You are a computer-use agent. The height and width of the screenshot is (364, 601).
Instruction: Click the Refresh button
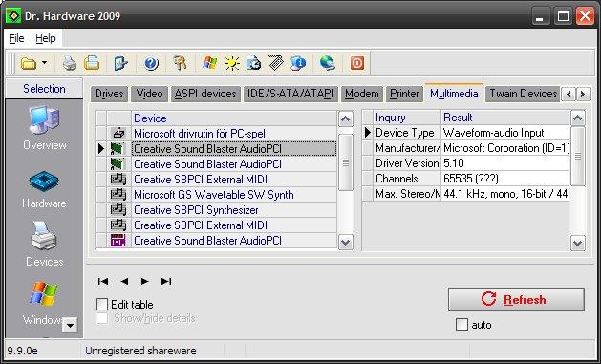pyautogui.click(x=516, y=299)
